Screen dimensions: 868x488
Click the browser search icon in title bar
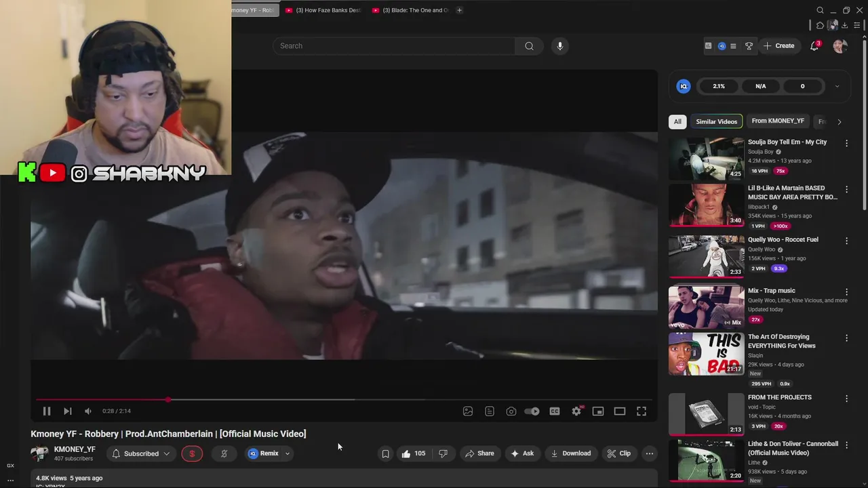pyautogui.click(x=820, y=10)
